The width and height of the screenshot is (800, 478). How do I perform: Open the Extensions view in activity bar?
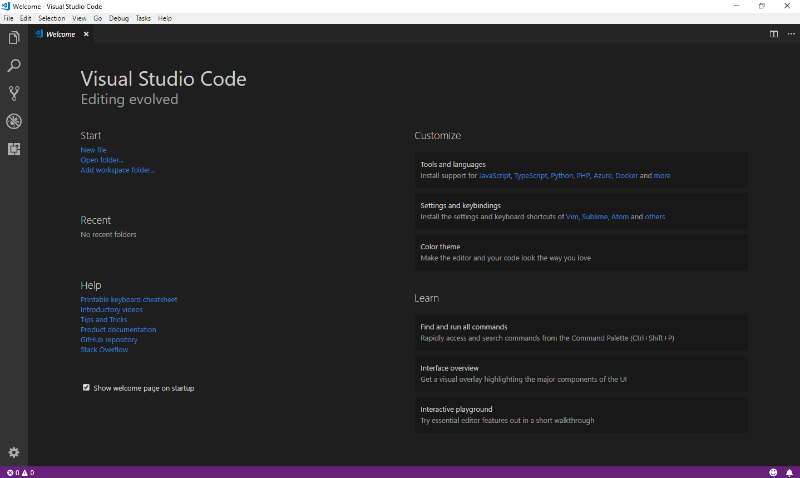[x=14, y=149]
